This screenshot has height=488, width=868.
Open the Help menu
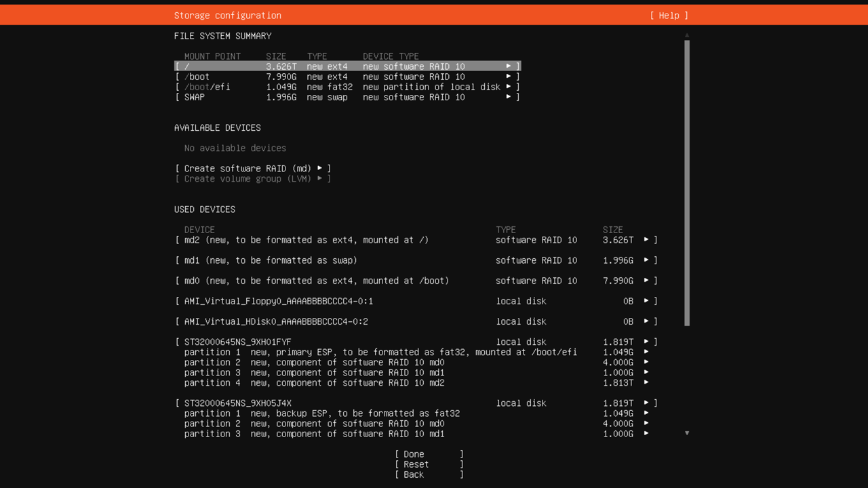[669, 16]
